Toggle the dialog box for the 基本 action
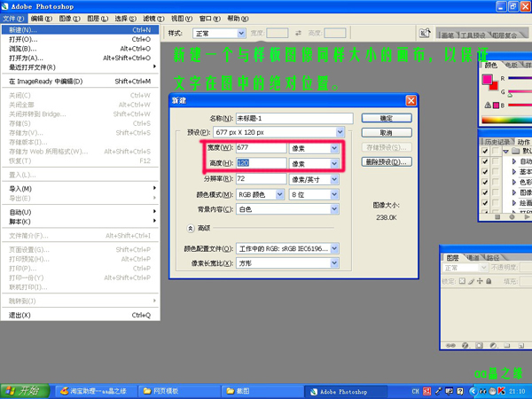The image size is (532, 399). point(496,172)
